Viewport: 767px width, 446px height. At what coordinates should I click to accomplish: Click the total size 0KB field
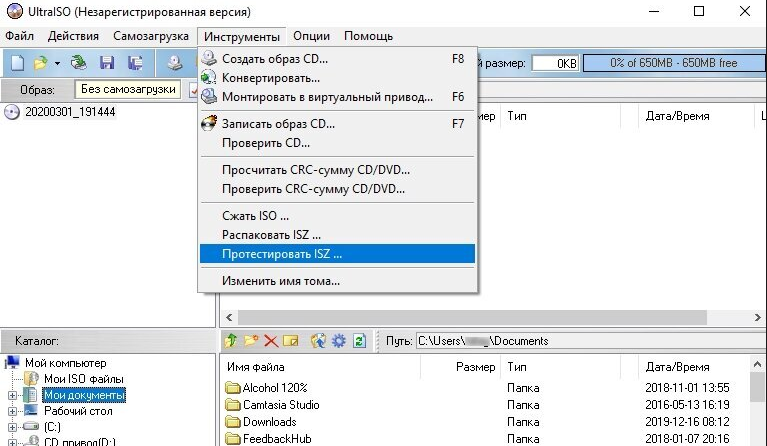555,63
